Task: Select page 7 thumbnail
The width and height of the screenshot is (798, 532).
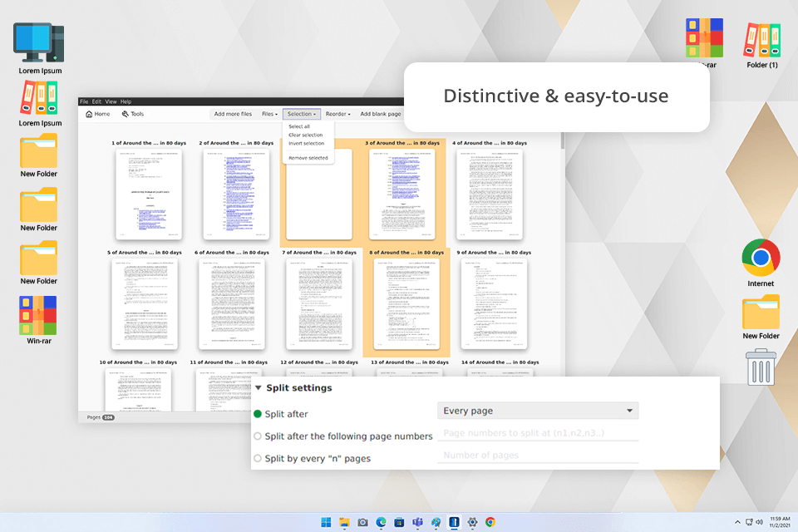Action: click(319, 304)
